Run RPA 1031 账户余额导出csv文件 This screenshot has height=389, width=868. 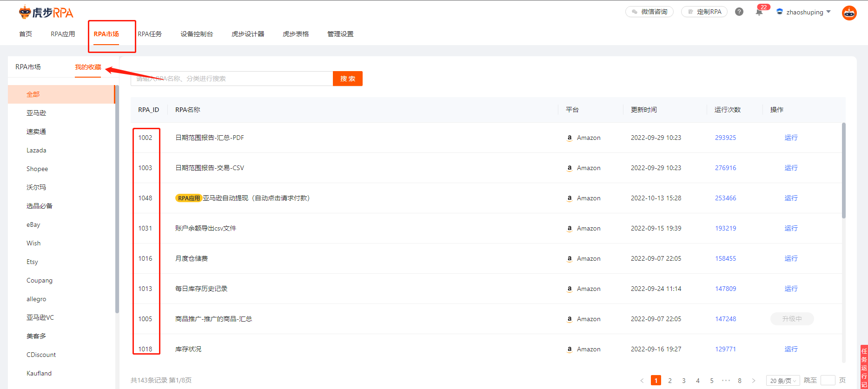pos(791,228)
